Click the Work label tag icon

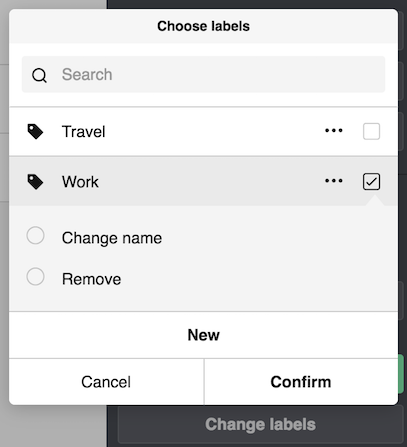pyautogui.click(x=35, y=182)
